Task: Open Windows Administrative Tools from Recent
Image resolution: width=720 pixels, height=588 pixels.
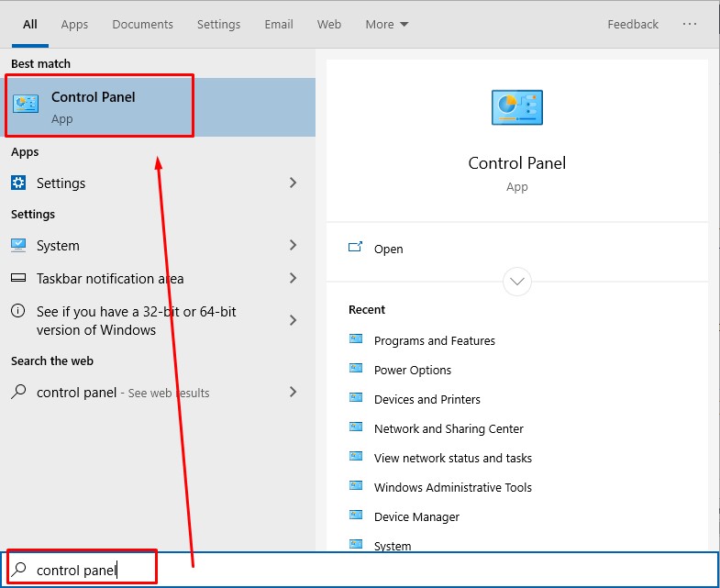Action: (453, 487)
